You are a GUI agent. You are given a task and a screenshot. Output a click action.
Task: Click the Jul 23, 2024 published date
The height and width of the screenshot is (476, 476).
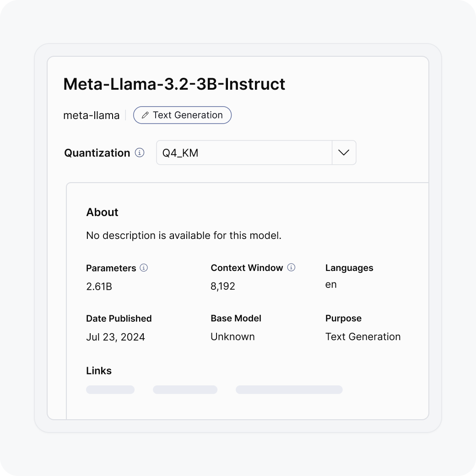coord(115,337)
